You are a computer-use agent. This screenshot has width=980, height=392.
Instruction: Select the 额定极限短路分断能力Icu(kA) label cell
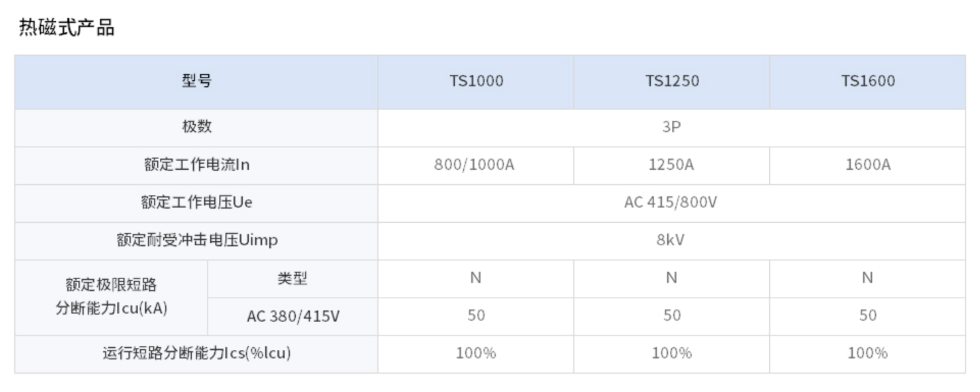[111, 297]
